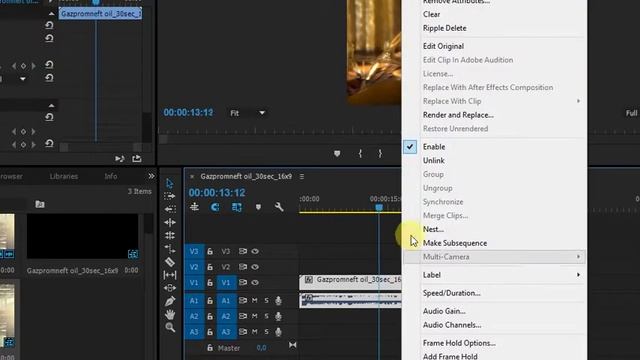Select the Pen tool
The image size is (640, 360).
click(x=170, y=301)
